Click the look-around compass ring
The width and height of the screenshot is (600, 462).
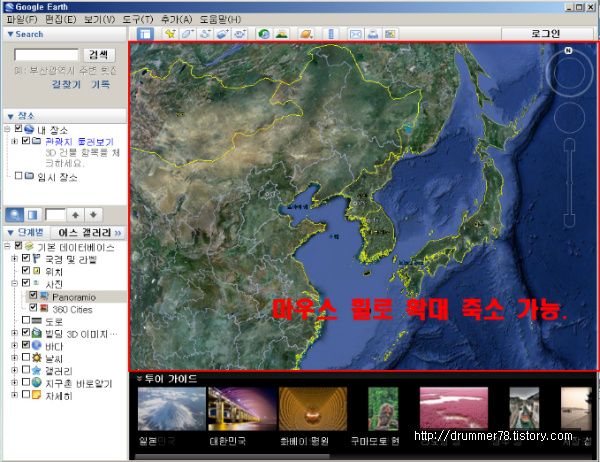(x=569, y=73)
